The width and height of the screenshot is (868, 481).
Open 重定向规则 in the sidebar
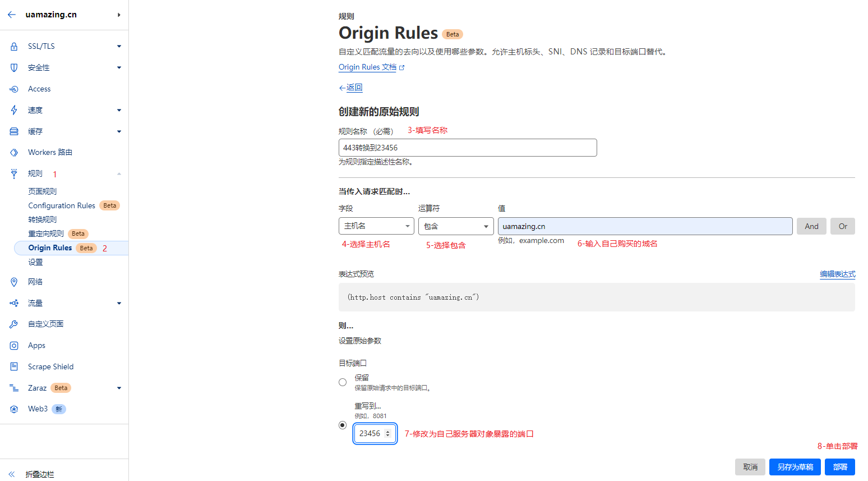tap(46, 233)
